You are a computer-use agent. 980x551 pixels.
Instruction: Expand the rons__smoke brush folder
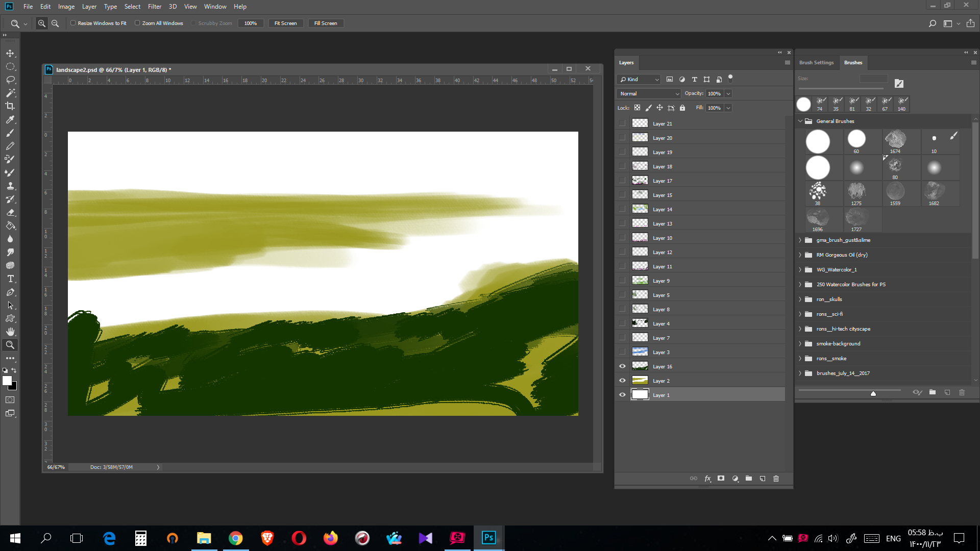(x=800, y=359)
